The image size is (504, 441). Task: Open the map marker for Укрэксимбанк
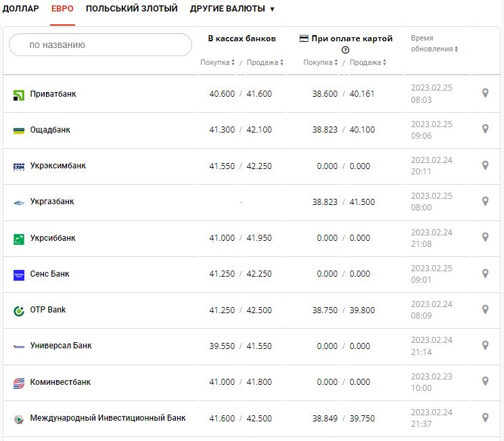(485, 165)
